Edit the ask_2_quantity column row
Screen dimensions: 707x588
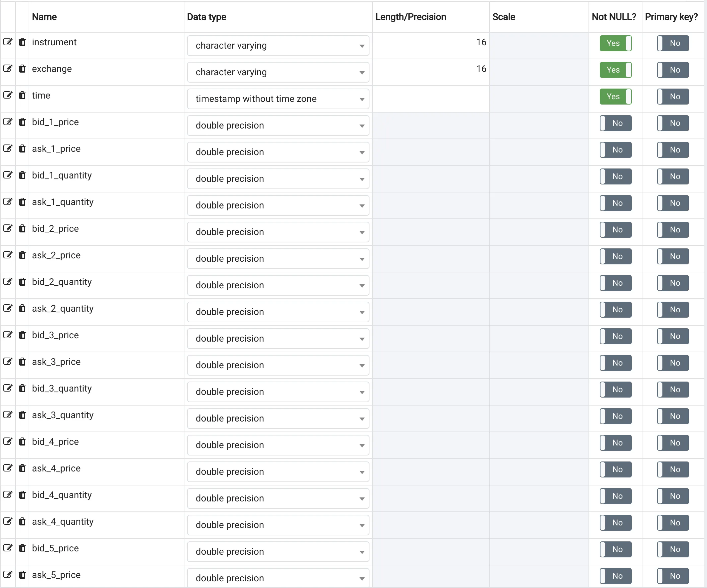click(x=8, y=308)
